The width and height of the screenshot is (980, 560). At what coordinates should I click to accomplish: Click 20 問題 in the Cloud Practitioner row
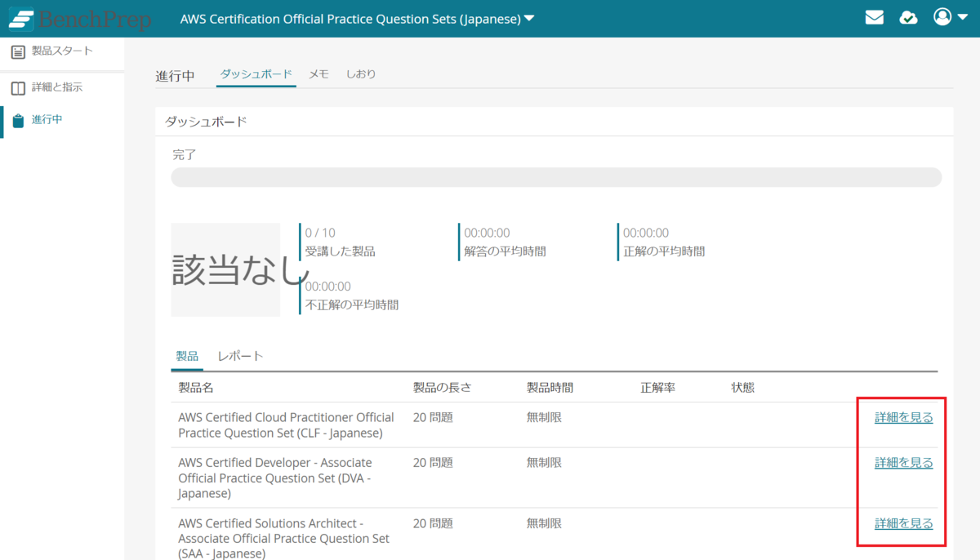point(433,417)
